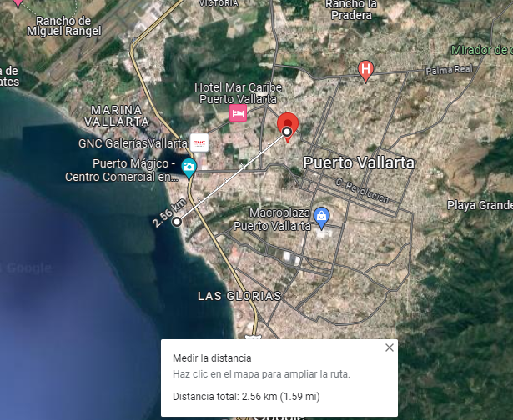The height and width of the screenshot is (420, 513).
Task: Click the Macroplaza shopping bag marker
Action: pos(322,217)
